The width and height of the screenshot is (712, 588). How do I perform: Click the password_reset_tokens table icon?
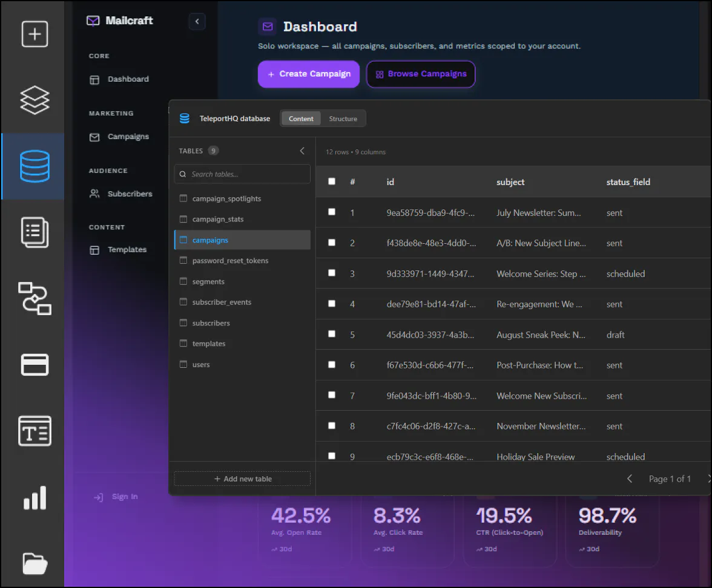[x=183, y=260]
